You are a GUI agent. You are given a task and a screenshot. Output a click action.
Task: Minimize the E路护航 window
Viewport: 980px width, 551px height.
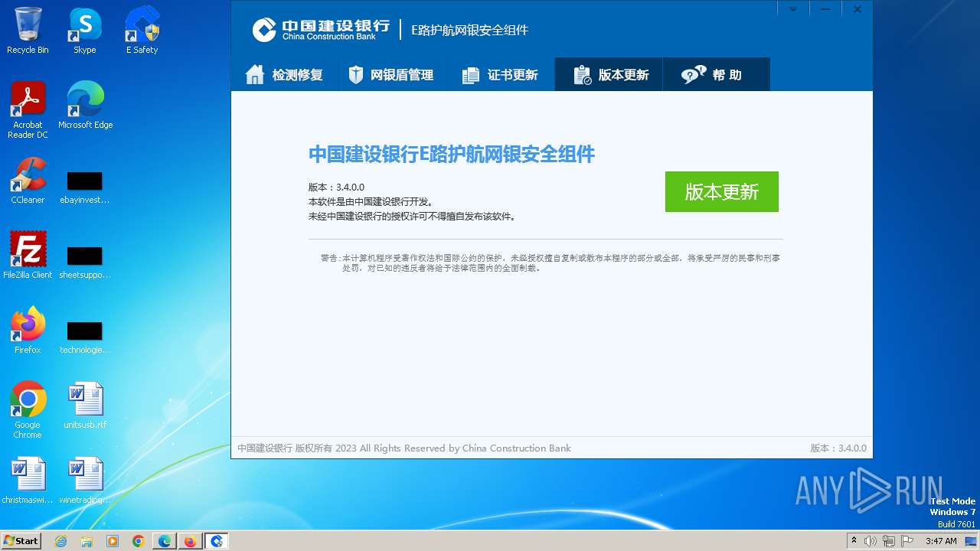(x=825, y=9)
